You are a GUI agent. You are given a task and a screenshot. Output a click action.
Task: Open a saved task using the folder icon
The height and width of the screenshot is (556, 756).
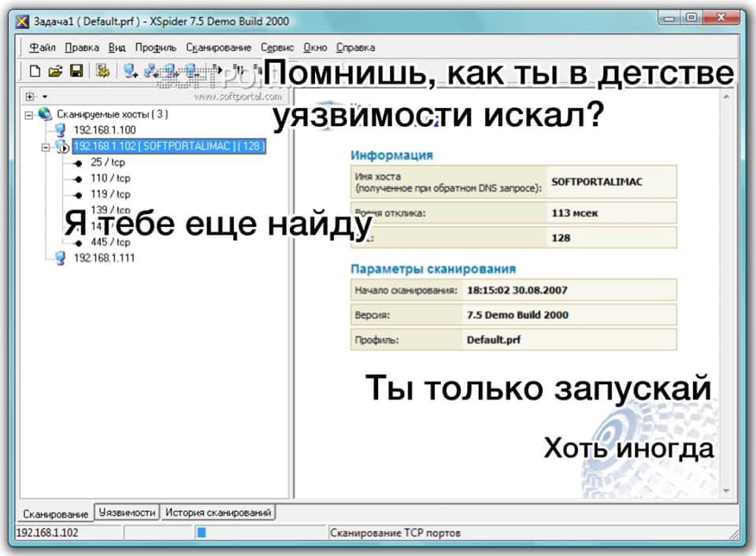[54, 70]
